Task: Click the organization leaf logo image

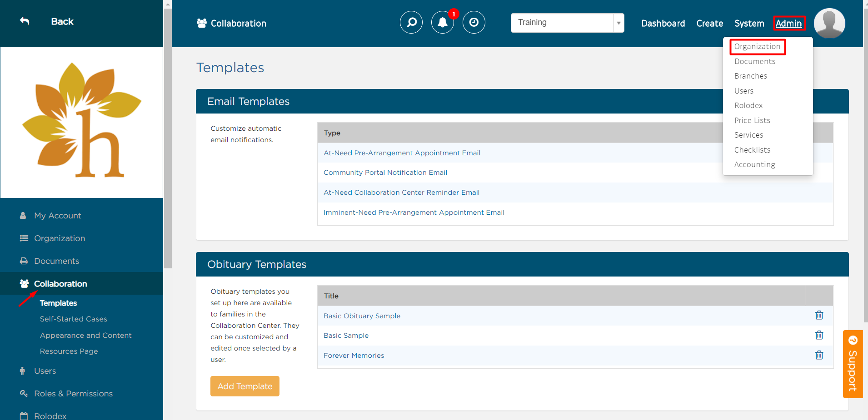Action: click(82, 120)
